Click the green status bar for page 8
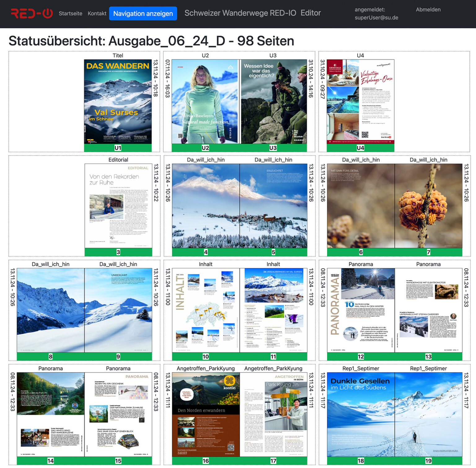Screen dimensions: 476x468 click(51, 356)
